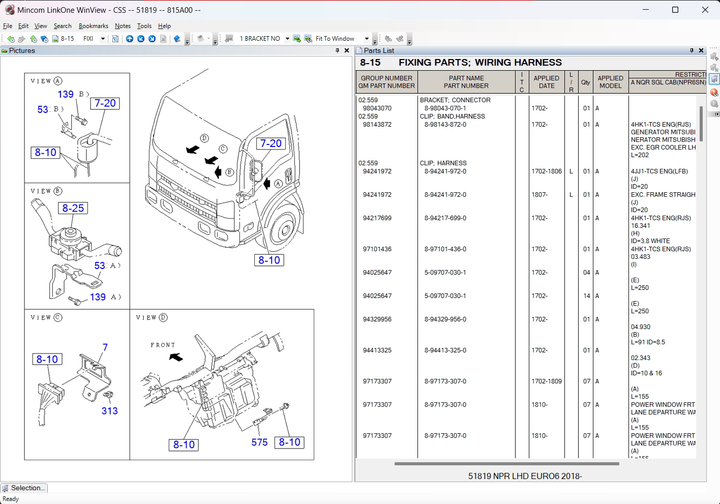Click the greyed notes icon in toolbar

[x=201, y=39]
